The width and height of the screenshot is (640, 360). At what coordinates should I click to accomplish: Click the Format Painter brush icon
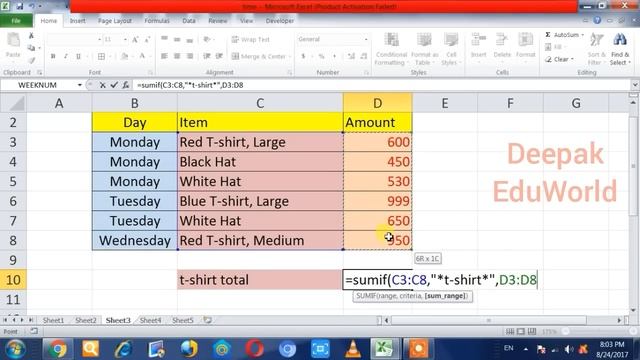coord(31,61)
